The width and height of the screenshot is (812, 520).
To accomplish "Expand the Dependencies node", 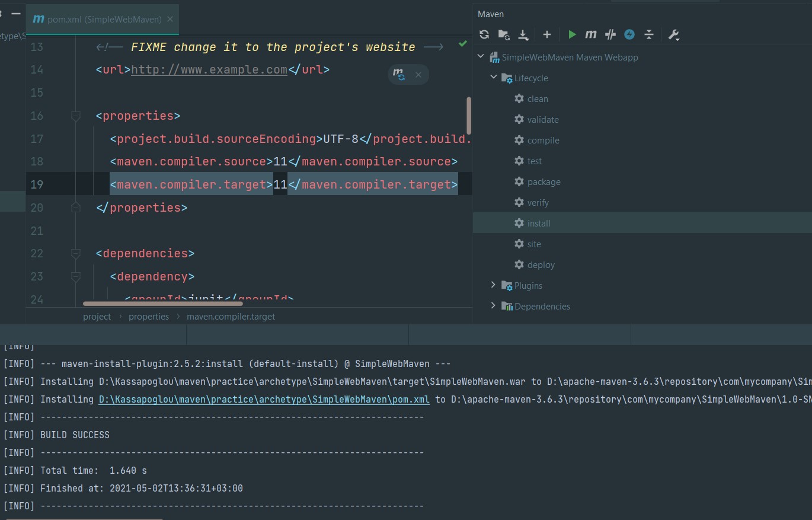I will point(493,306).
